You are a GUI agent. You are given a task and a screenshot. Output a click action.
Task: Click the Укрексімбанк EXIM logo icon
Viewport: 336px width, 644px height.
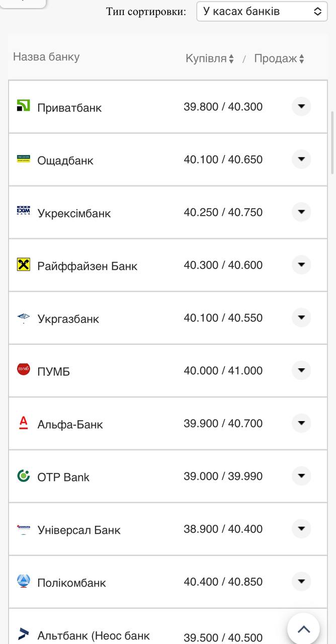coord(24,211)
